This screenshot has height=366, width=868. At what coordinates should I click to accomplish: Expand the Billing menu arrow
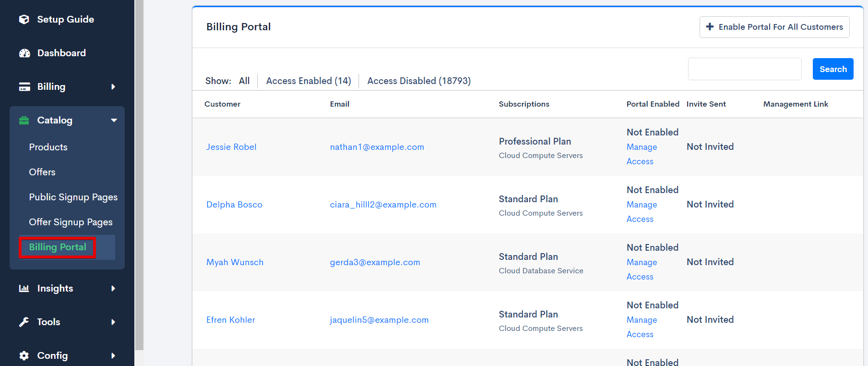pyautogui.click(x=113, y=87)
